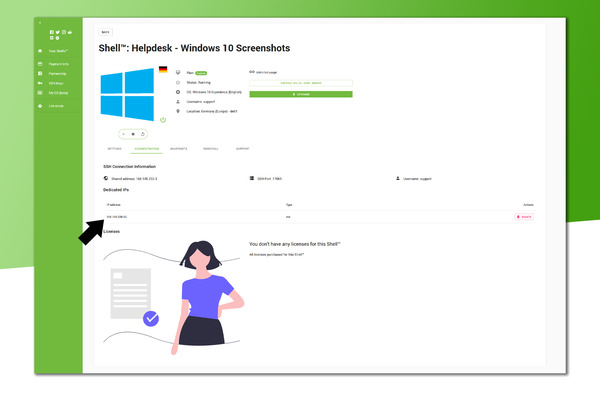Switch to the Support tab
This screenshot has width=600, height=400.
pos(242,148)
